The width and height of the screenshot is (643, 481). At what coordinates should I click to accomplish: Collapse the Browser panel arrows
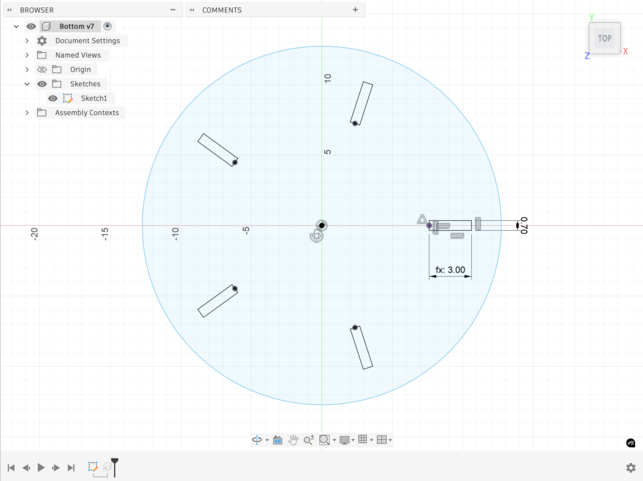tap(9, 10)
